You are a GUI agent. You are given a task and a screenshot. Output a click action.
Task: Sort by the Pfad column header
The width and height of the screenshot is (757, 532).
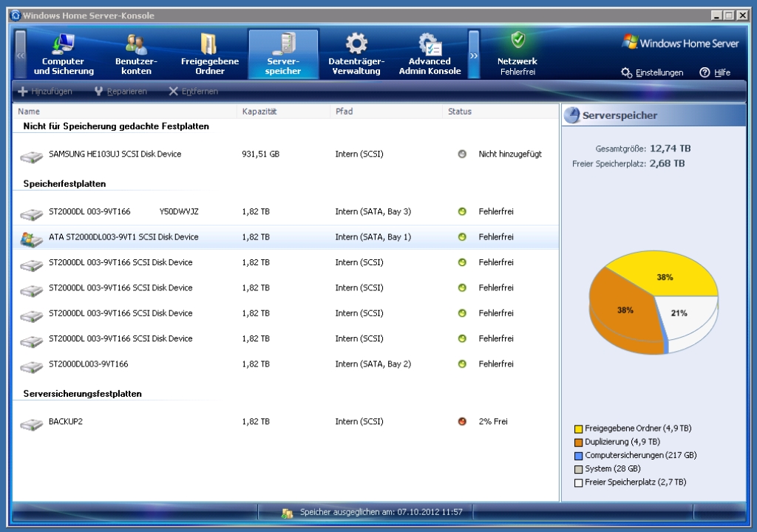coord(386,112)
